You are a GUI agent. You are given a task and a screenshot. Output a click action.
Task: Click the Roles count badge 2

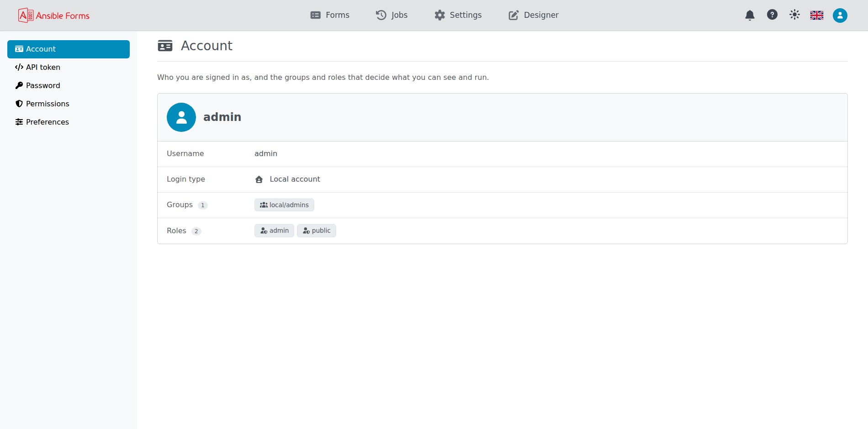(x=196, y=231)
